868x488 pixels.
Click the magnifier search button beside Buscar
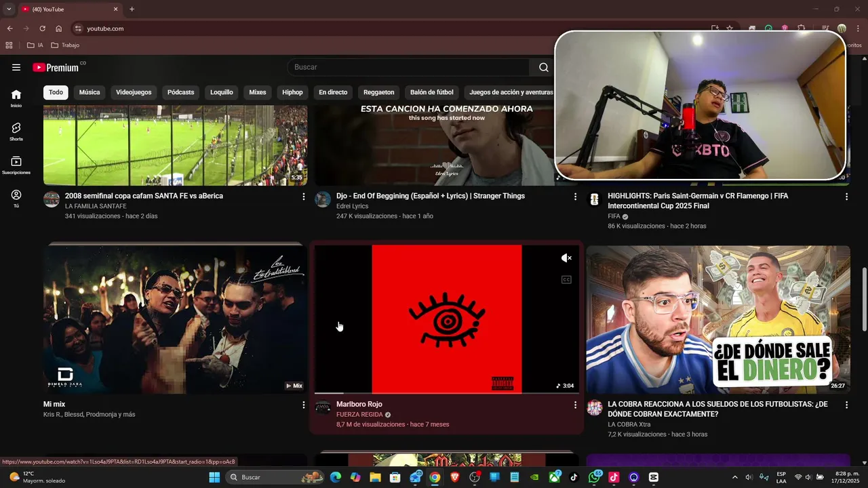click(x=543, y=67)
